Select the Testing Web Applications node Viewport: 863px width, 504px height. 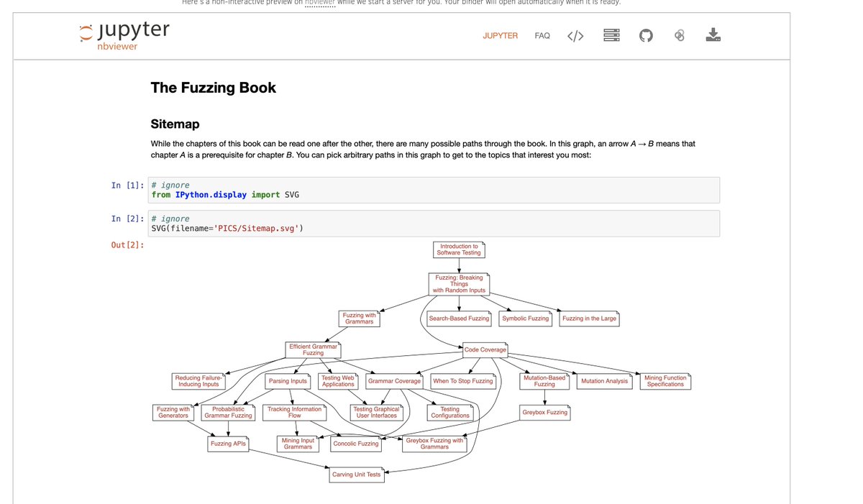click(337, 381)
